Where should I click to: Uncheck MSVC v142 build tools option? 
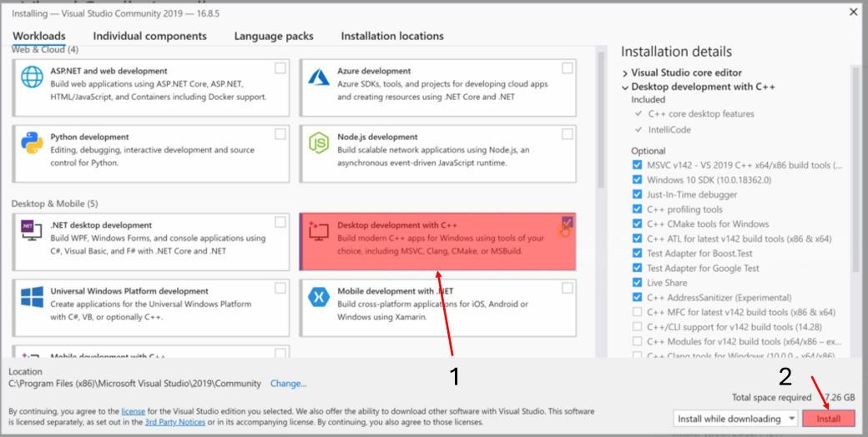click(x=637, y=165)
